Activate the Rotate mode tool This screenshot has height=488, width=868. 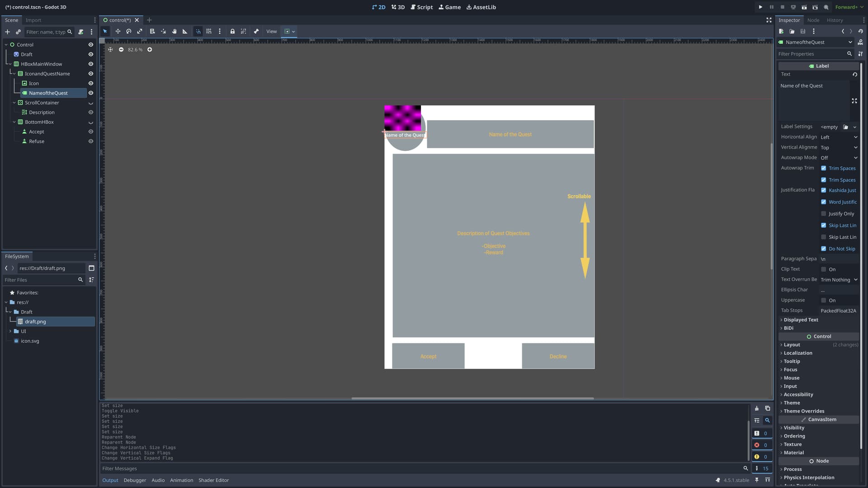pos(129,31)
